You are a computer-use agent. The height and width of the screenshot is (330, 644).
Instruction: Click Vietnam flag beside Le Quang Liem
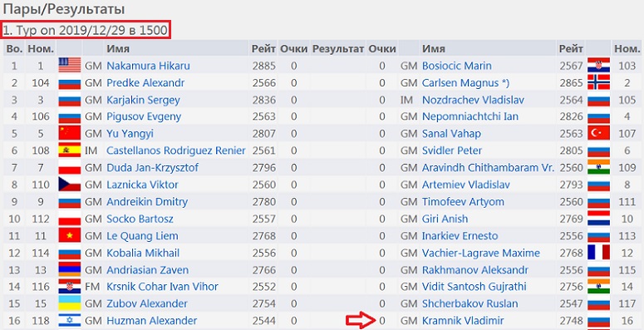pyautogui.click(x=70, y=235)
